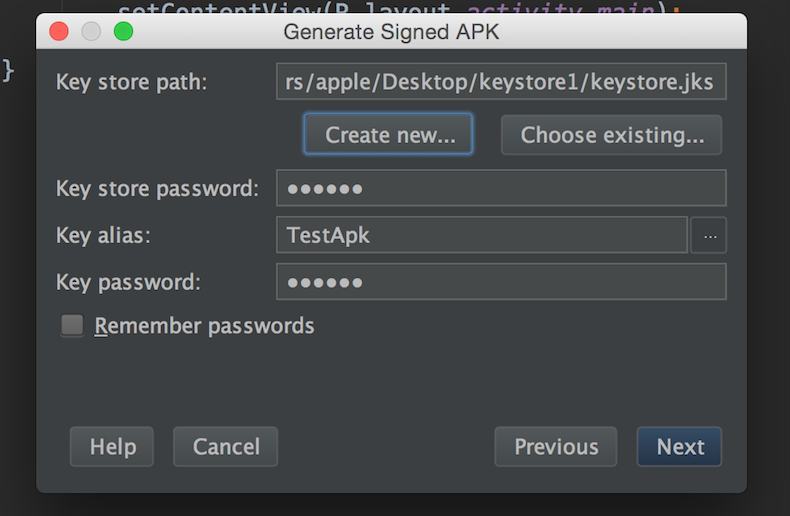Click the green maximize window button
Viewport: 790px width, 516px height.
tap(123, 31)
